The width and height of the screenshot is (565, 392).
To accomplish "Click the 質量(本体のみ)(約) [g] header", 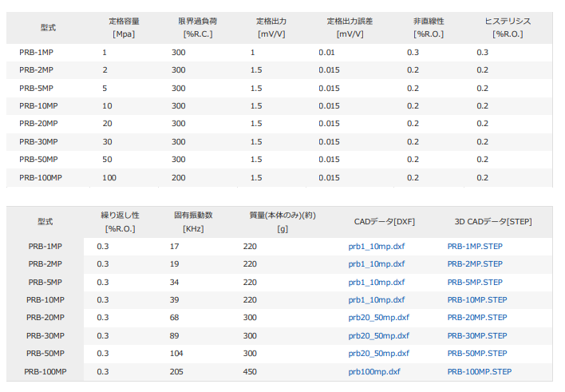I will [282, 222].
